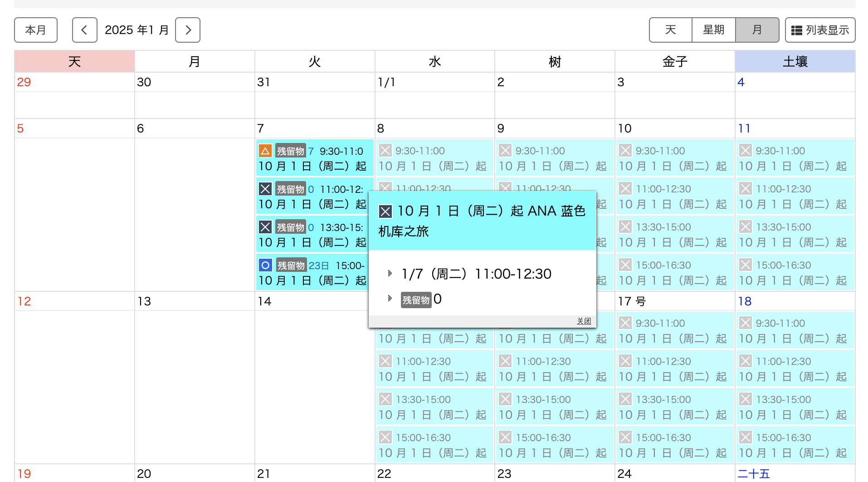This screenshot has width=868, height=482.
Task: Go to the next month with the right chevron
Action: click(x=188, y=30)
